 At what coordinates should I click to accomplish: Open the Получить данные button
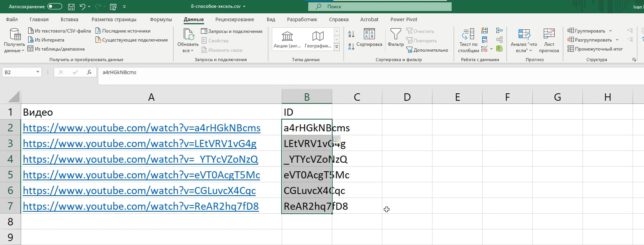point(14,40)
